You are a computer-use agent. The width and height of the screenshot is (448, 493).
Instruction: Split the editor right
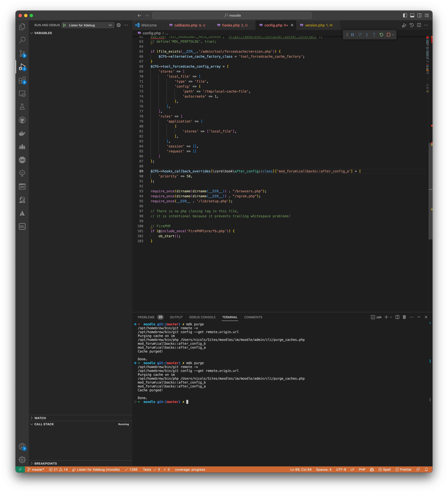coord(419,25)
